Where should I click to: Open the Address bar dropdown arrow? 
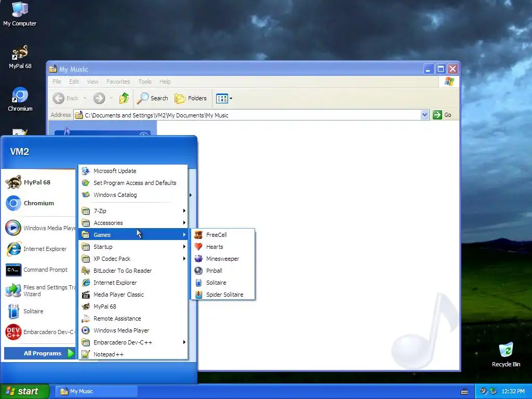[x=424, y=115]
